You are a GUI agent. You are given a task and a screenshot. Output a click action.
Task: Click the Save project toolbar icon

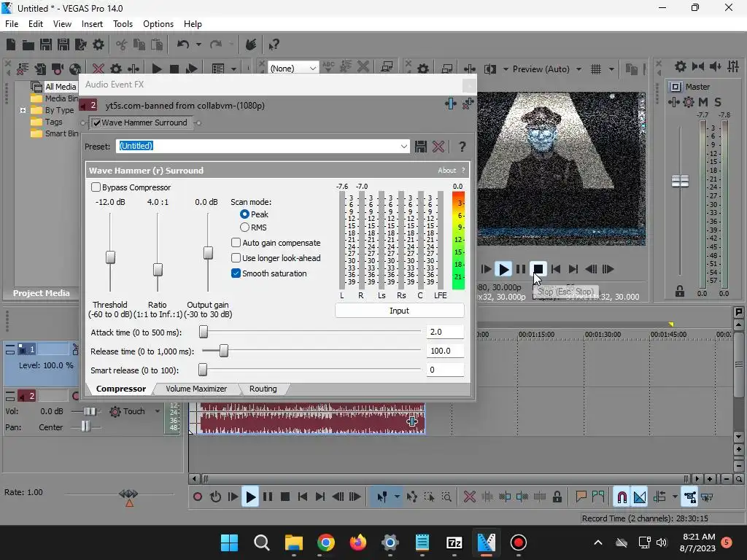click(x=46, y=44)
